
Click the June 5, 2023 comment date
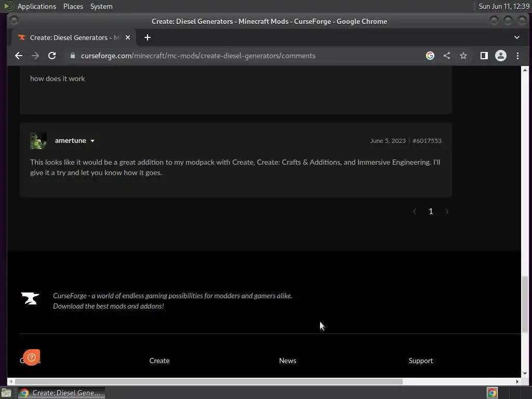coord(388,141)
